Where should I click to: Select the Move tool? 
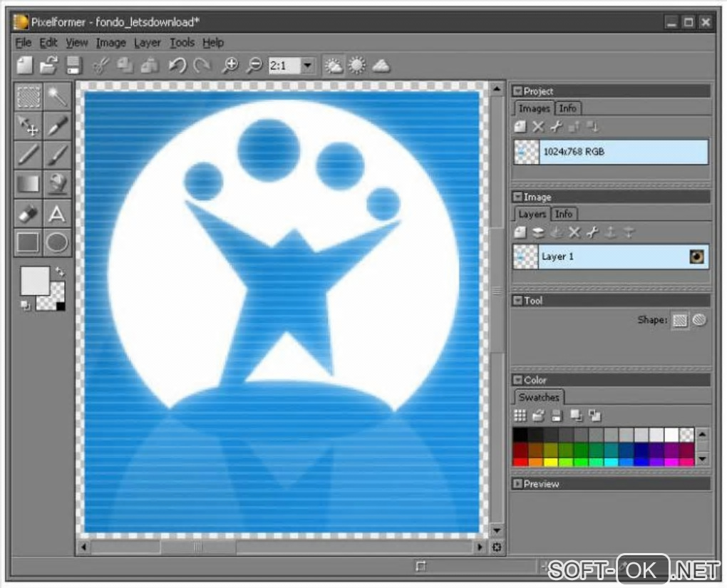click(29, 125)
